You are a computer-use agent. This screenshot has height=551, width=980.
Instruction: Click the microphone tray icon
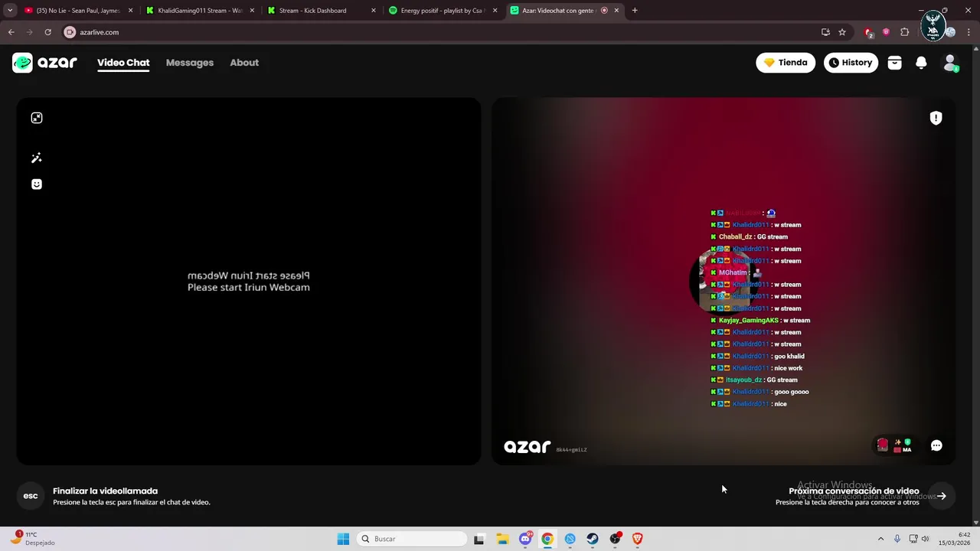pos(897,539)
